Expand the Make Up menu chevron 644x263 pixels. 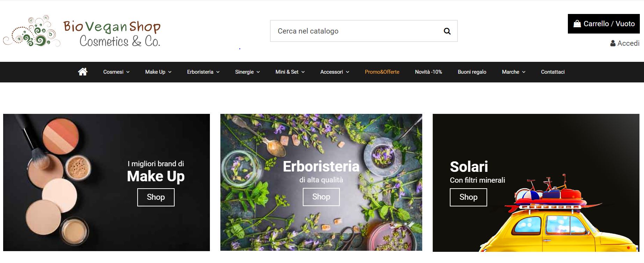[170, 72]
